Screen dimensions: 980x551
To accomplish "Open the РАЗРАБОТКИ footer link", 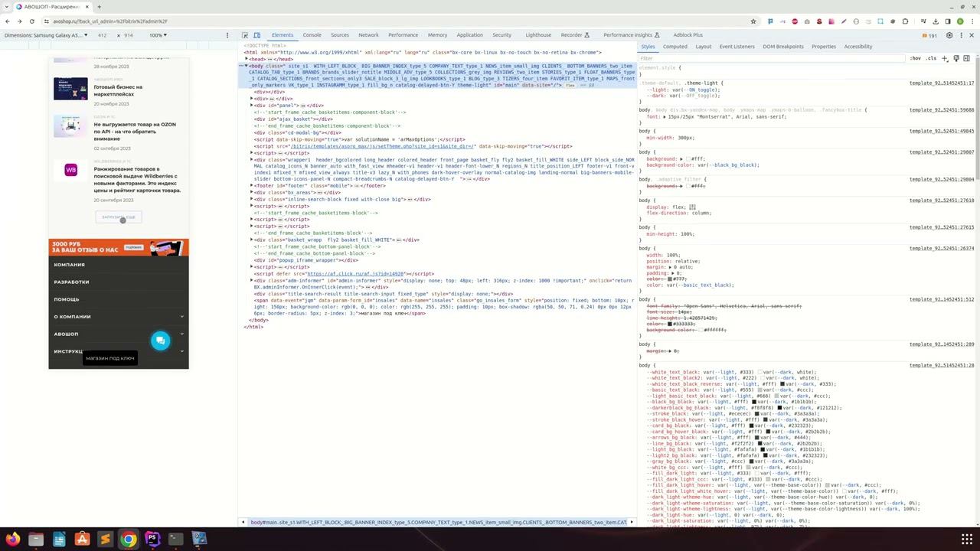I will pos(72,282).
